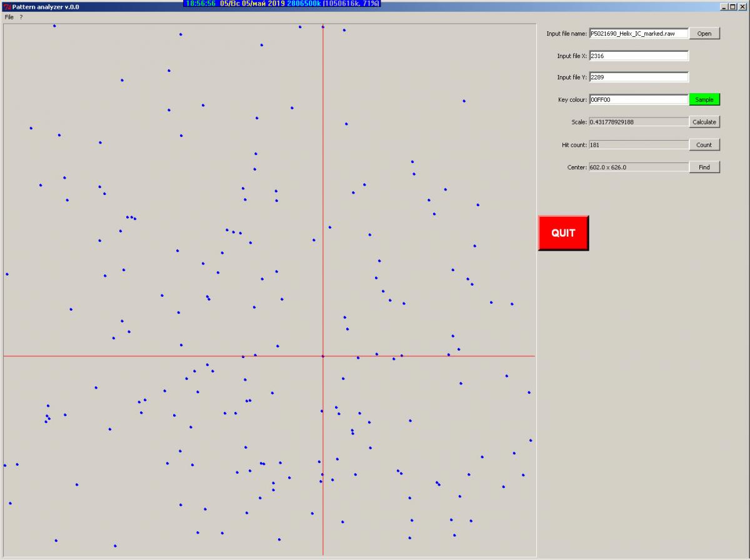Click the Hit count value field
The height and width of the screenshot is (560, 750).
pos(638,145)
